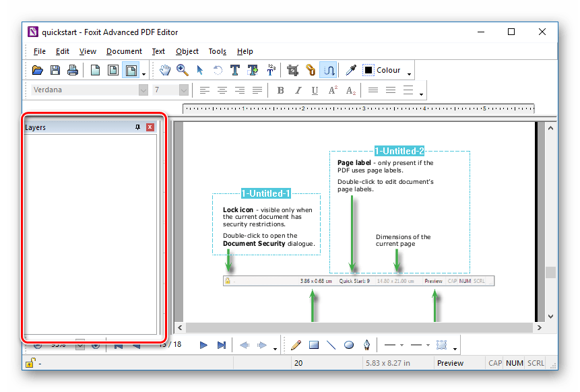Select the Object arrow pointer tool

tap(200, 70)
